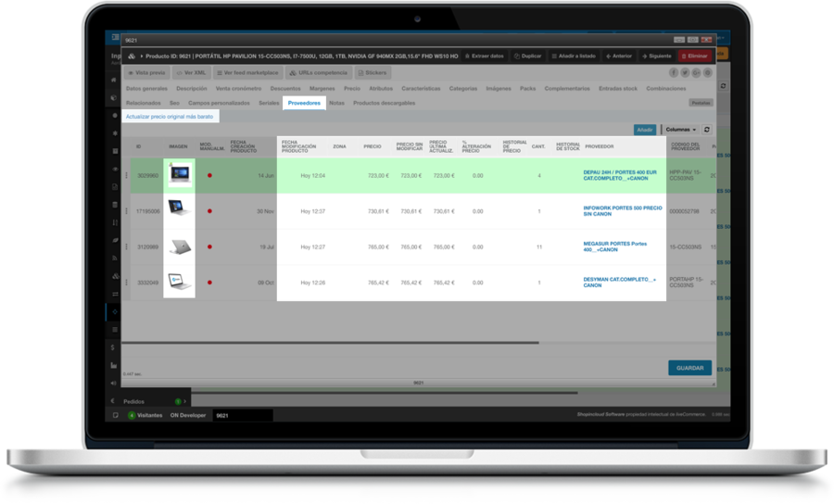Open INFOWORK PORTES 500 PRECIO SIN CANON link
Screen dimensions: 834x504
(x=623, y=211)
